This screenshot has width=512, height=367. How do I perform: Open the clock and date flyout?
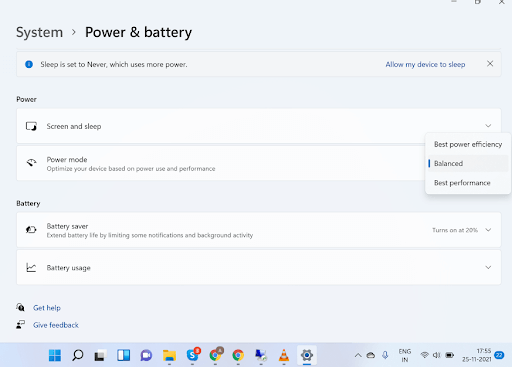point(476,355)
